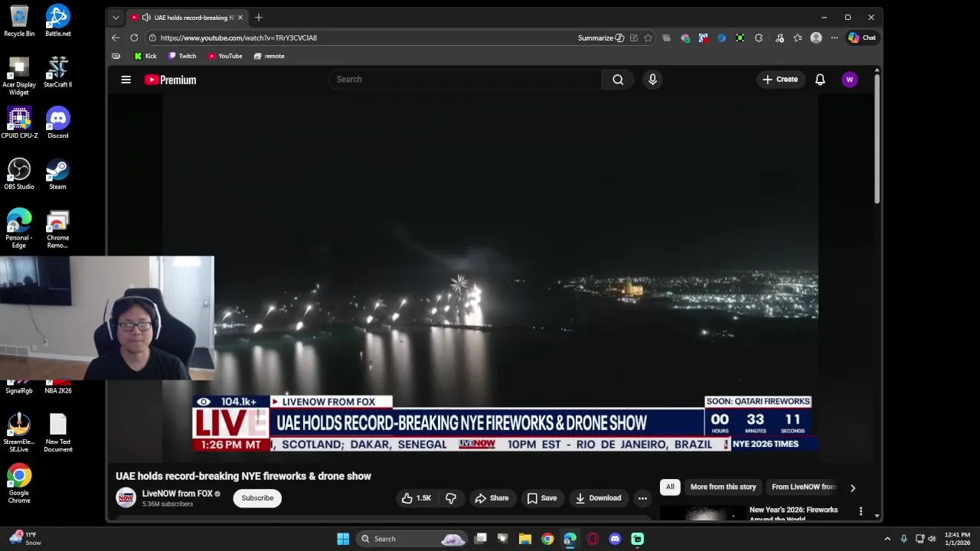Save the video to a playlist
This screenshot has width=980, height=551.
click(542, 498)
